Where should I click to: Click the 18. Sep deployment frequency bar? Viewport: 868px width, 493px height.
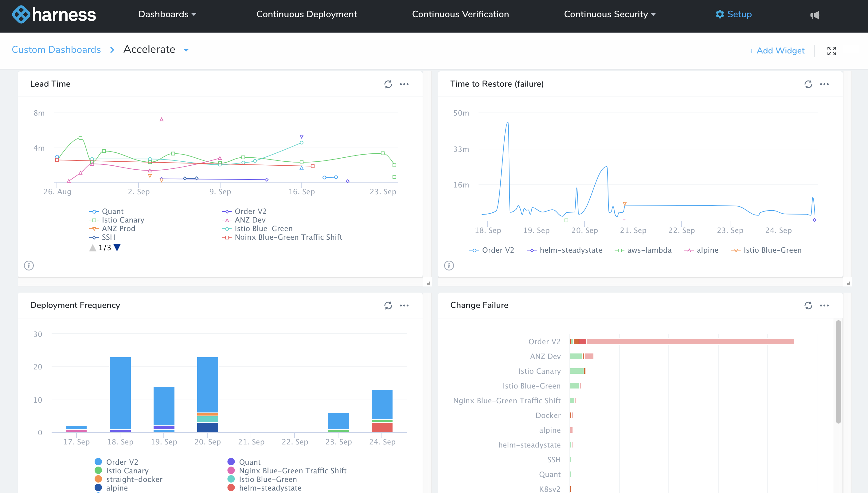click(x=120, y=394)
